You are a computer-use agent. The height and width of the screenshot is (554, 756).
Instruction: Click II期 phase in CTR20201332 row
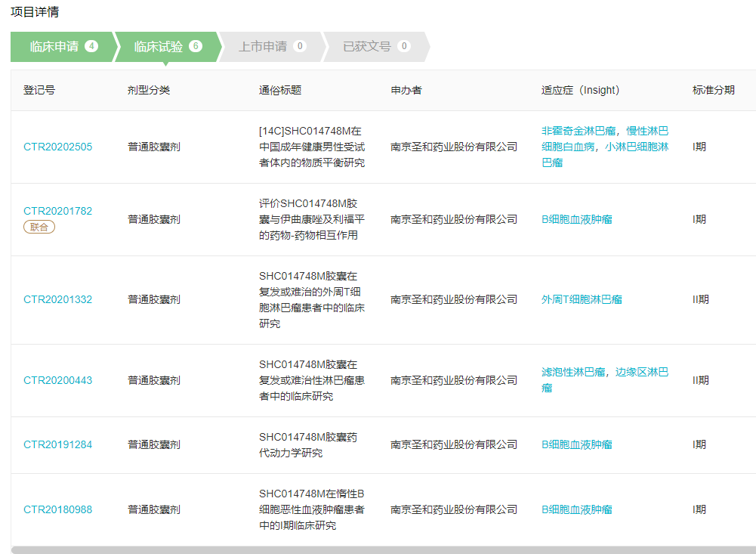tap(701, 300)
